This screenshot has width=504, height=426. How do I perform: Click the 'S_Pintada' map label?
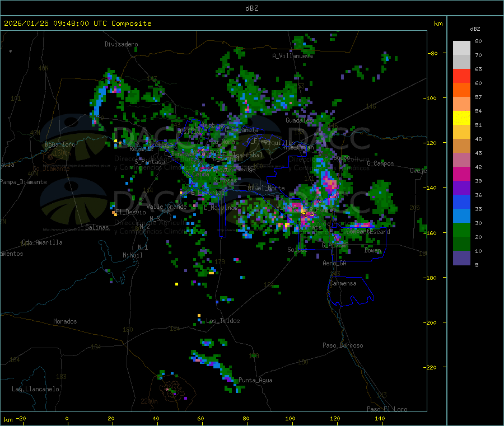[150, 162]
